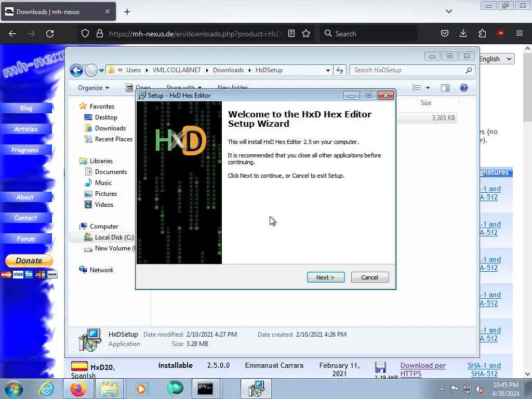Go back in Explorer window
Screen dimensions: 532x399
tap(77, 70)
